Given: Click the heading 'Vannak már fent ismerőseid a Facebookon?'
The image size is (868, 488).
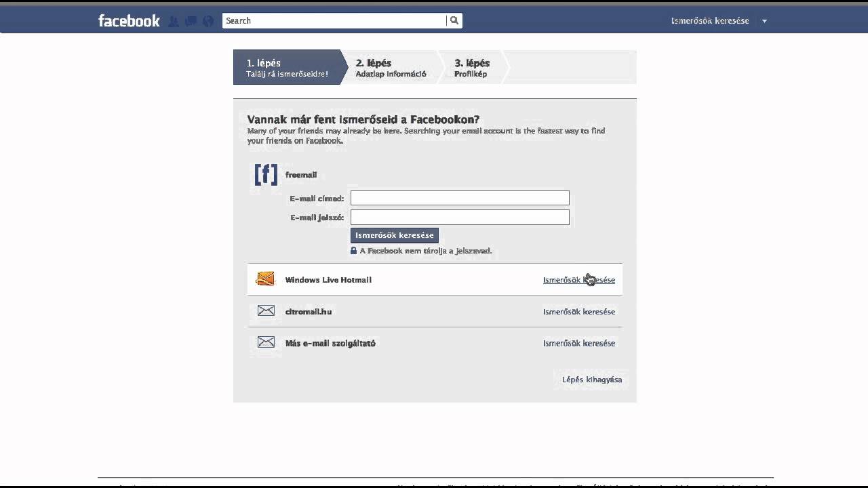Looking at the screenshot, I should 363,119.
